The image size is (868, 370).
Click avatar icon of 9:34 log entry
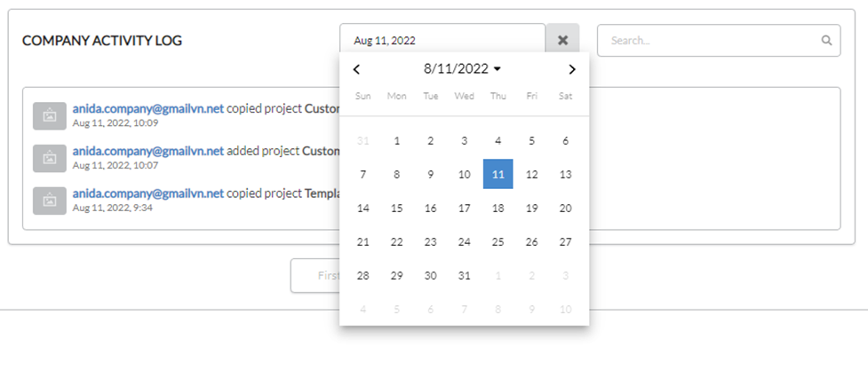(50, 201)
